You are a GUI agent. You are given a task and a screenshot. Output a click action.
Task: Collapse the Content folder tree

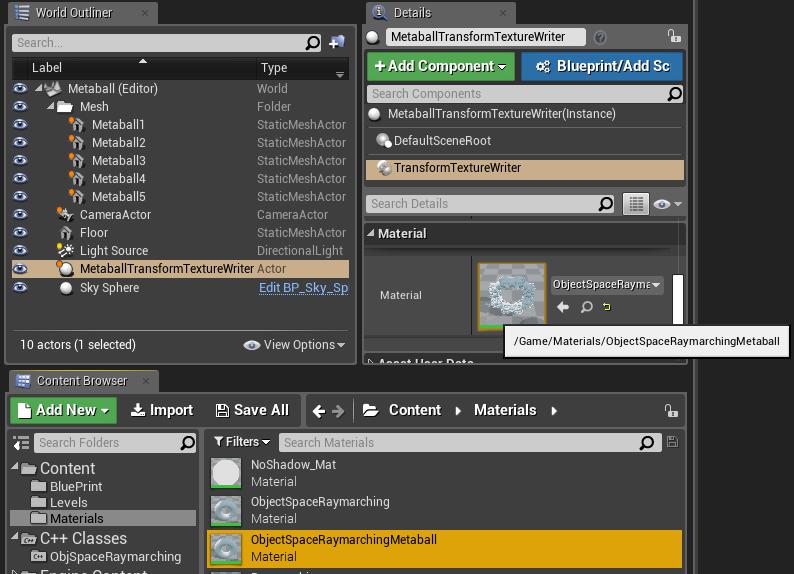click(x=15, y=467)
